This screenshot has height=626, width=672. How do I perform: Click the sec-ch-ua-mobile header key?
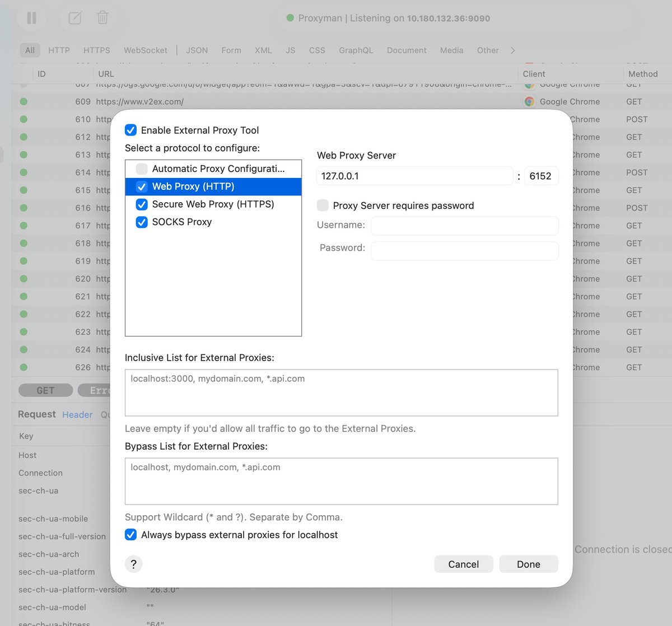[53, 518]
